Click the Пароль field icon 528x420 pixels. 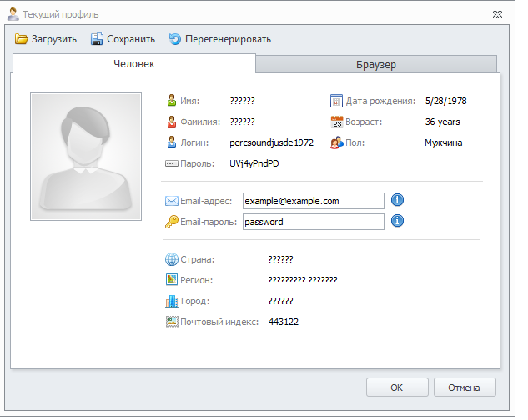(172, 163)
